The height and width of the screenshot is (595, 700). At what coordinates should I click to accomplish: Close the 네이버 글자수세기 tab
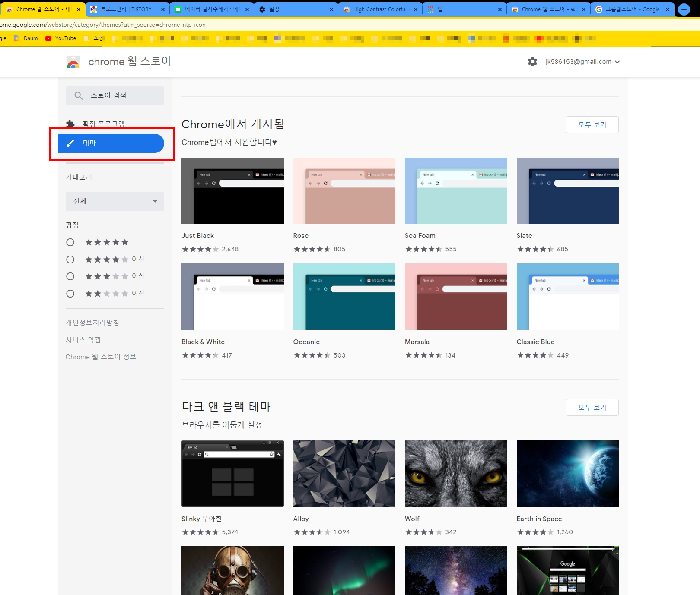(247, 9)
